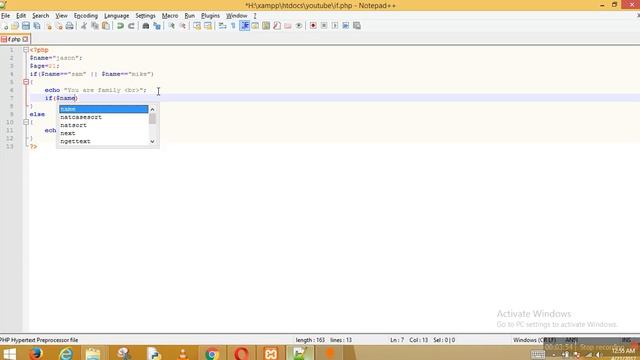Image resolution: width=640 pixels, height=360 pixels.
Task: Choose 'next' autocomplete suggestion
Action: [104, 133]
